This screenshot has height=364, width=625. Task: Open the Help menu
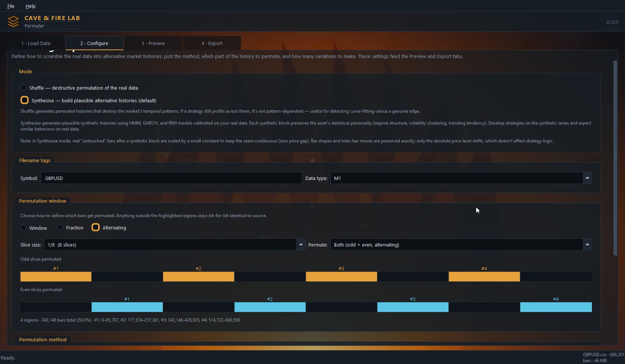pyautogui.click(x=31, y=6)
